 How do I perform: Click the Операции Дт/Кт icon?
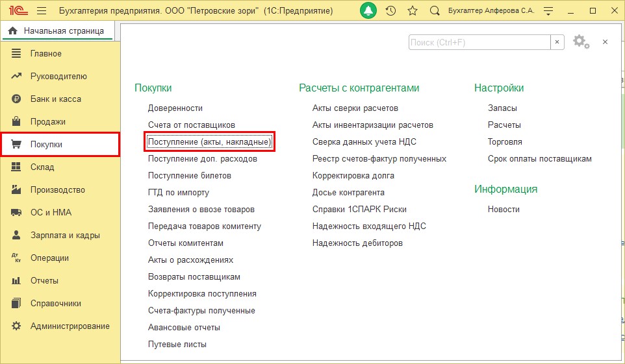click(16, 258)
